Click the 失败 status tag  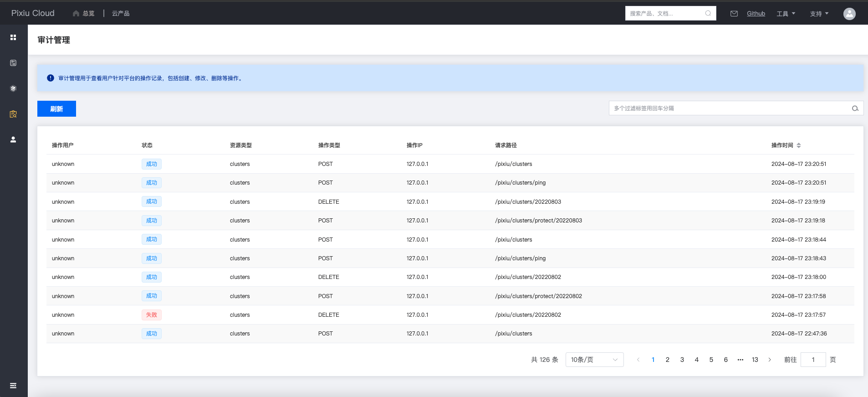point(152,315)
